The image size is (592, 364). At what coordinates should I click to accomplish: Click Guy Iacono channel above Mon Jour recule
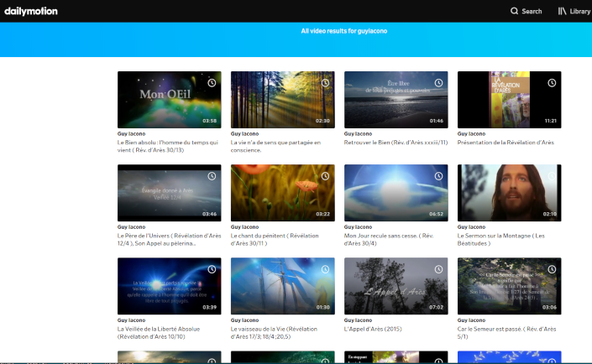tap(358, 226)
